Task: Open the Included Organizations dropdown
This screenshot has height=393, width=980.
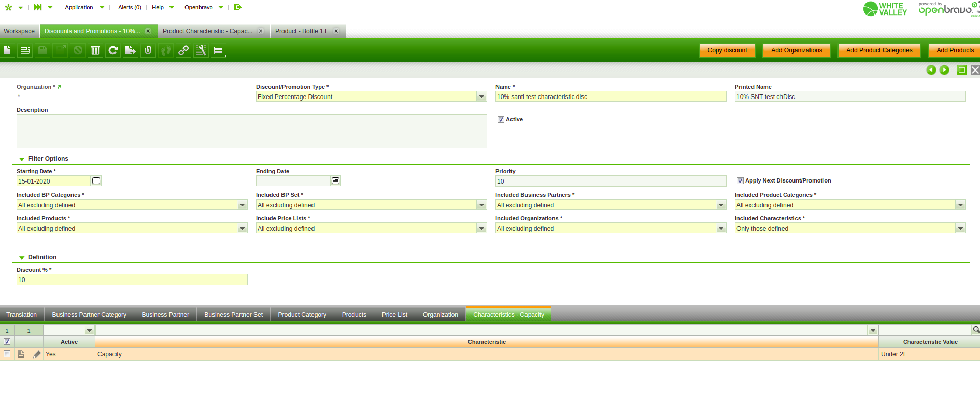Action: tap(721, 229)
